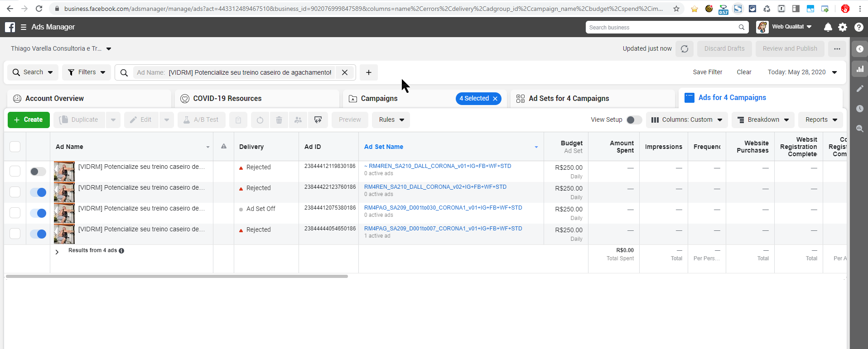868x349 pixels.
Task: Expand the Results from 4 ads row
Action: pos(57,252)
